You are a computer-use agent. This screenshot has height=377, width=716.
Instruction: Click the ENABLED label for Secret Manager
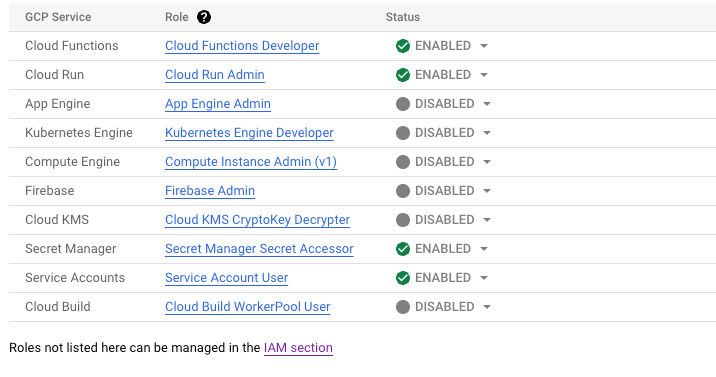coord(443,249)
